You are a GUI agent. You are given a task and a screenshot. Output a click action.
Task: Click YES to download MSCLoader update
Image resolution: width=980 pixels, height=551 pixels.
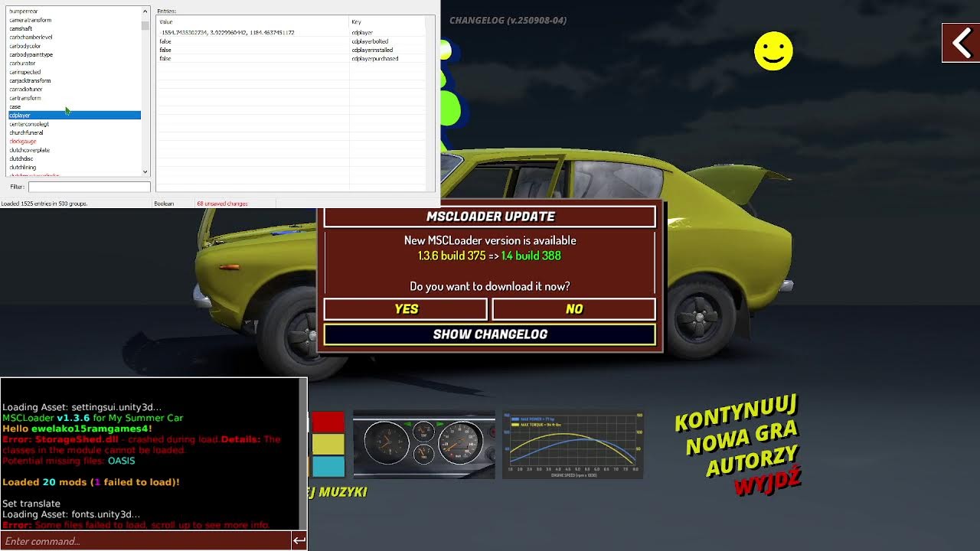(406, 309)
